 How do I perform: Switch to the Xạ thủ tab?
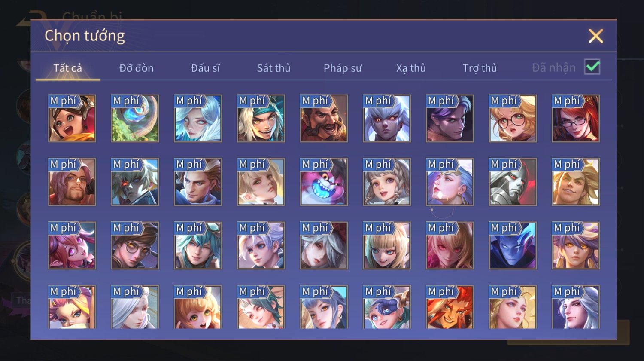pyautogui.click(x=411, y=68)
